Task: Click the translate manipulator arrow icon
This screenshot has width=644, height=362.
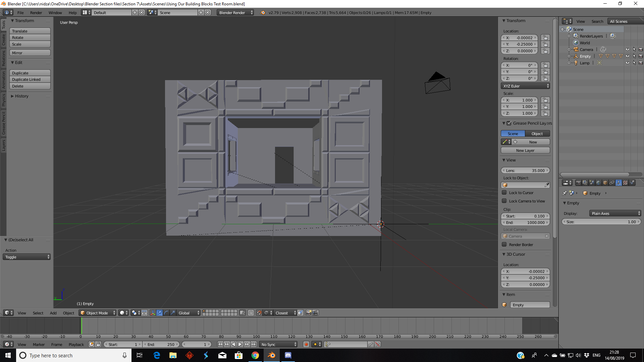Action: 160,313
